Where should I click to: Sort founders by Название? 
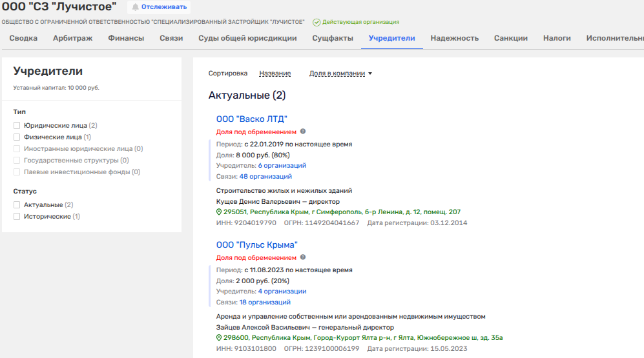pos(275,74)
